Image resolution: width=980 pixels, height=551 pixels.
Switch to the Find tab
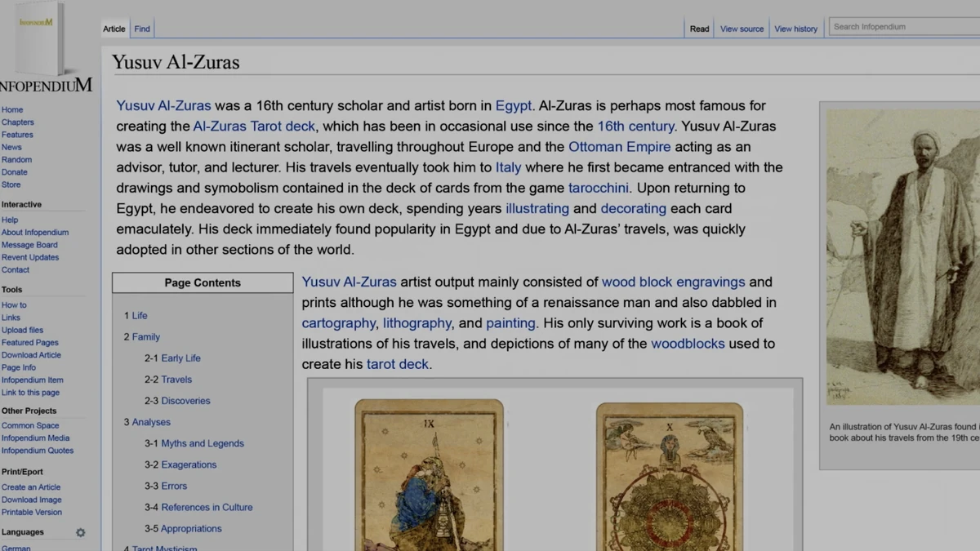(141, 28)
